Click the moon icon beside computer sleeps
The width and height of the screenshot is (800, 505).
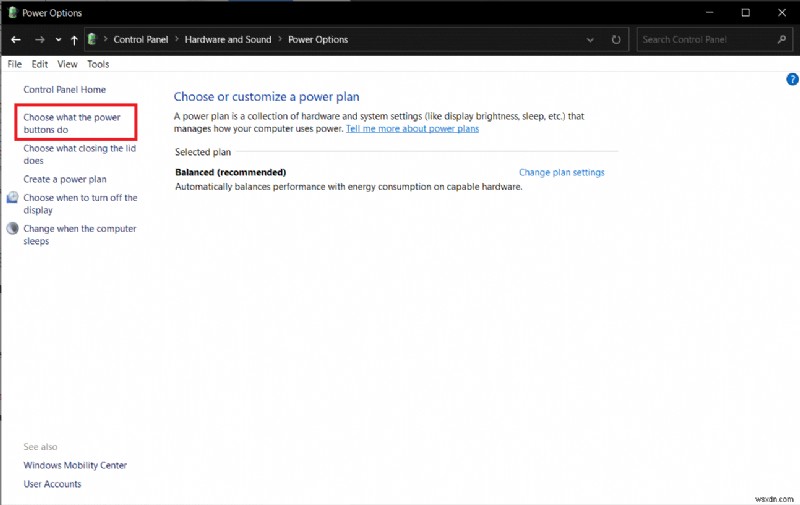point(13,228)
